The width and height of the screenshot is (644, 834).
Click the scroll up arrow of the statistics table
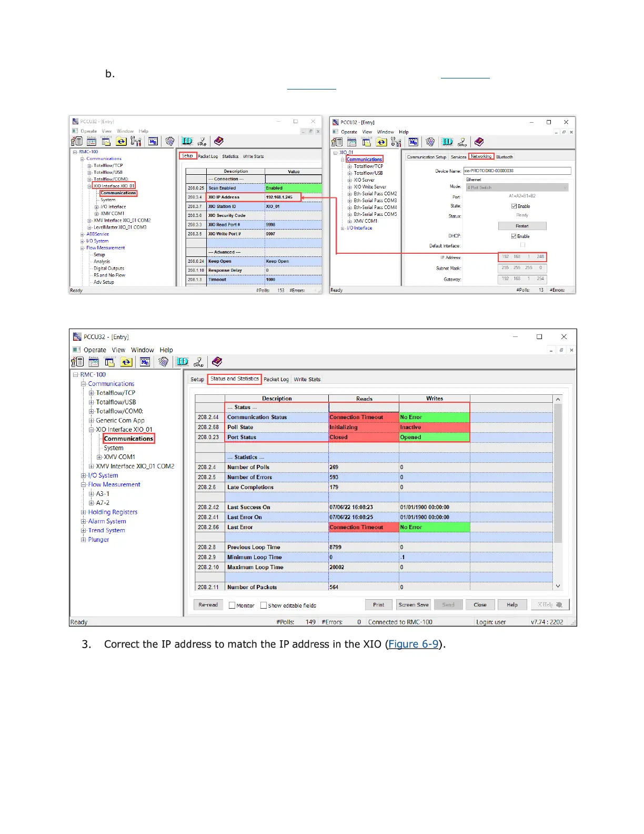pyautogui.click(x=558, y=399)
